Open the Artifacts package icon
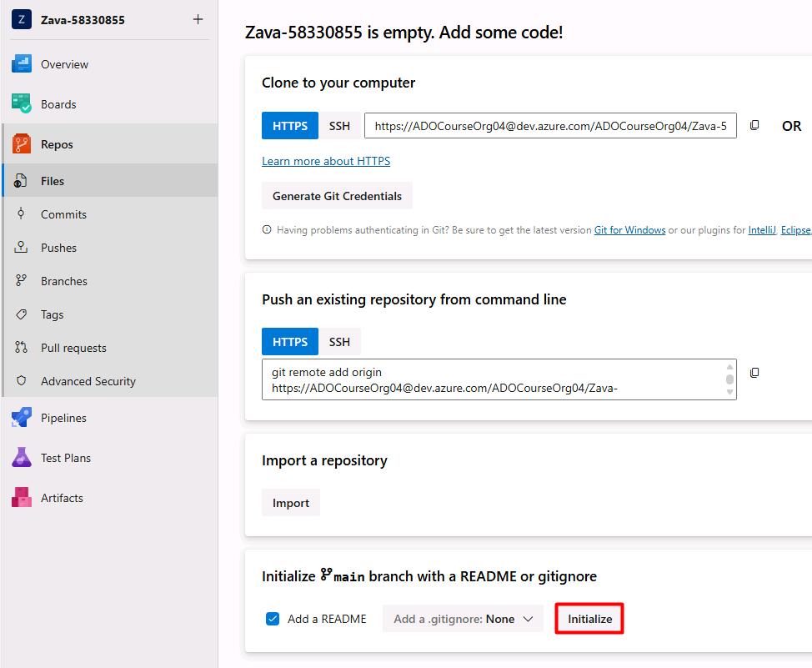The image size is (812, 668). pos(21,498)
